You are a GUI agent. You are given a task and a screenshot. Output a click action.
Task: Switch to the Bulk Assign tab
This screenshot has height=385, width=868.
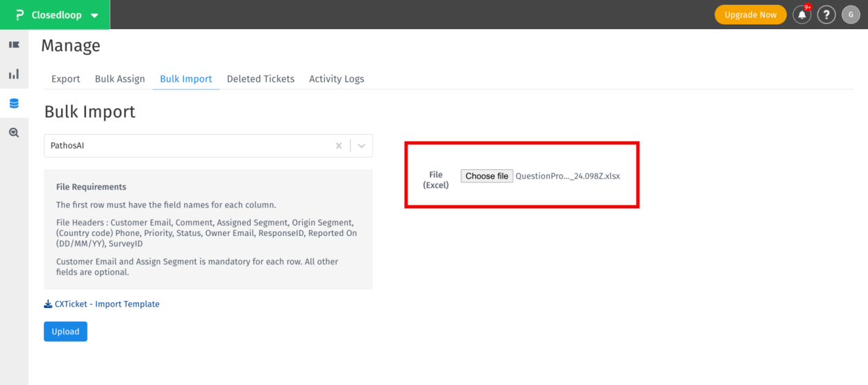(120, 79)
